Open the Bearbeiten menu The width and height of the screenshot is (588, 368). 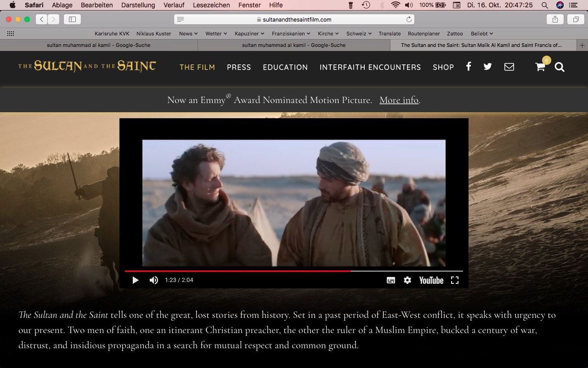point(96,5)
